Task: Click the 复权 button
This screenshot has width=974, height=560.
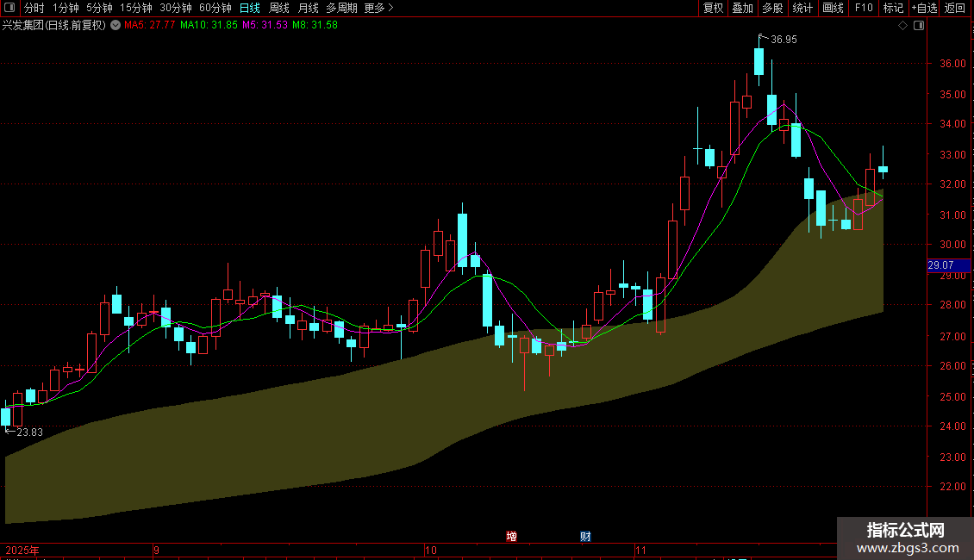Action: 713,8
